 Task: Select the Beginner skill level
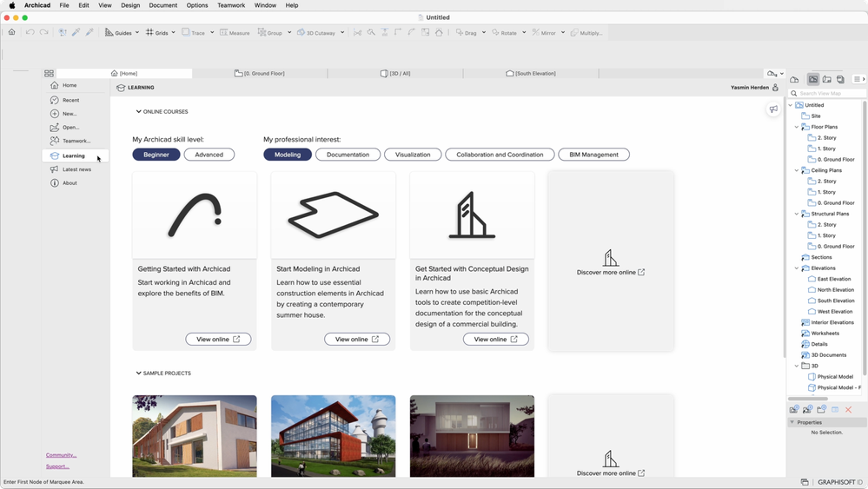pos(156,155)
